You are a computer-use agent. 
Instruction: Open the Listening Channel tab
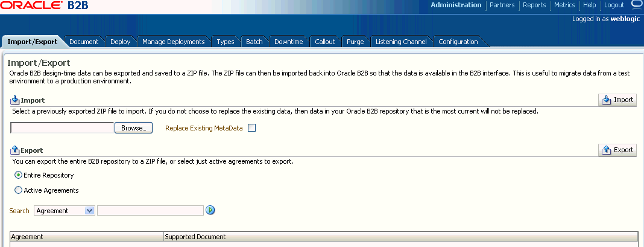coord(401,42)
